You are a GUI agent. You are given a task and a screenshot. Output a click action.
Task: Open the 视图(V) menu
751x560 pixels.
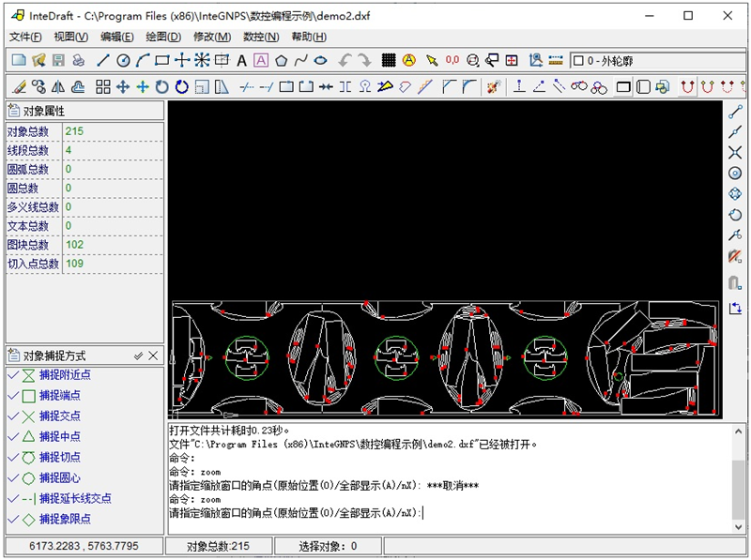click(71, 37)
